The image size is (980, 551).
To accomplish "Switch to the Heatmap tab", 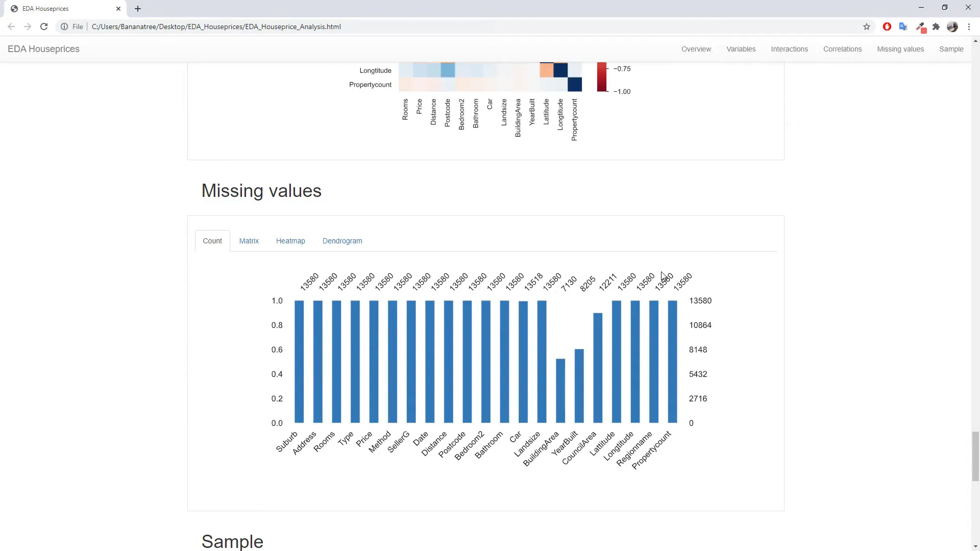I will 290,240.
